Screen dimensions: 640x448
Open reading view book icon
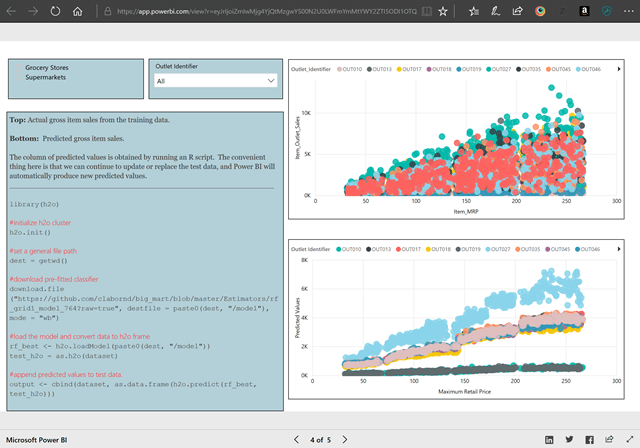(x=427, y=11)
